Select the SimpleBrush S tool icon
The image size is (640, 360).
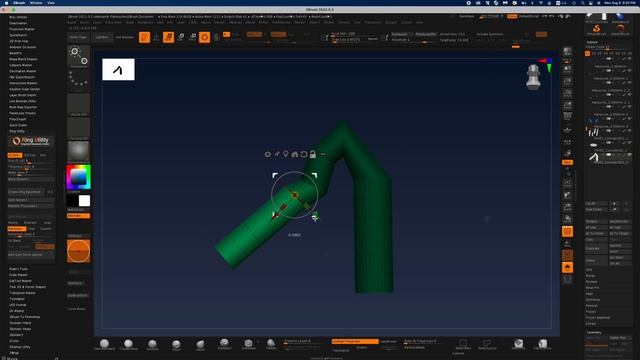coord(596,29)
